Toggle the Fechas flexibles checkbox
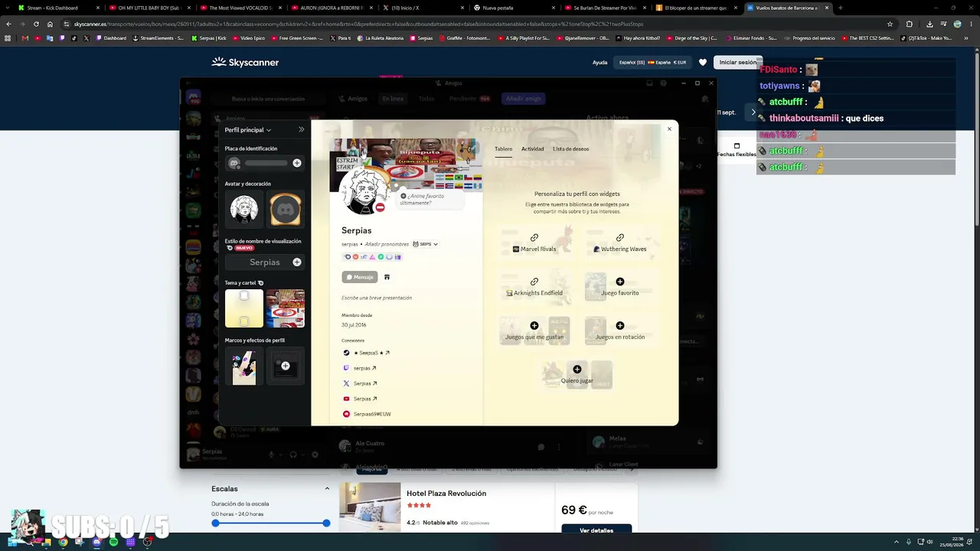Image resolution: width=980 pixels, height=551 pixels. click(x=737, y=146)
